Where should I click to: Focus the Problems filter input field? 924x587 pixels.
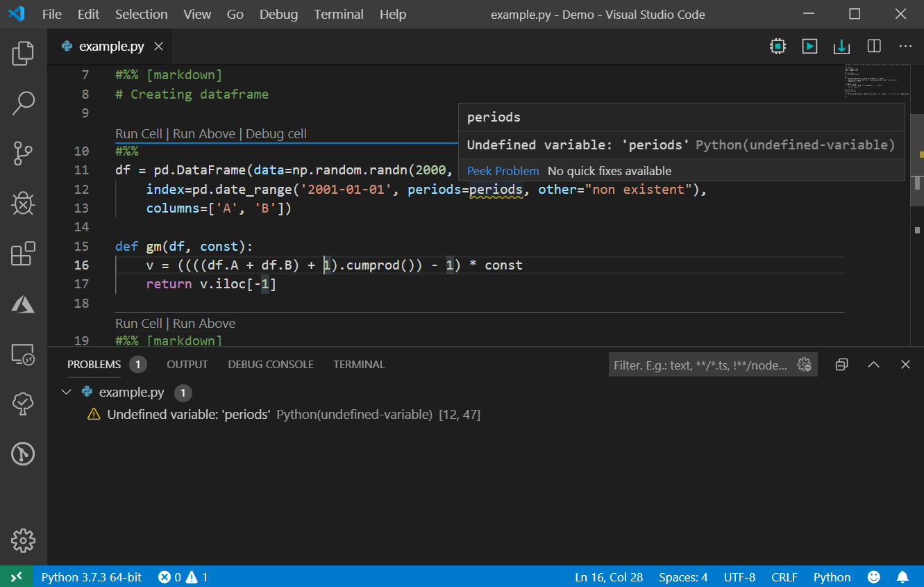[701, 365]
